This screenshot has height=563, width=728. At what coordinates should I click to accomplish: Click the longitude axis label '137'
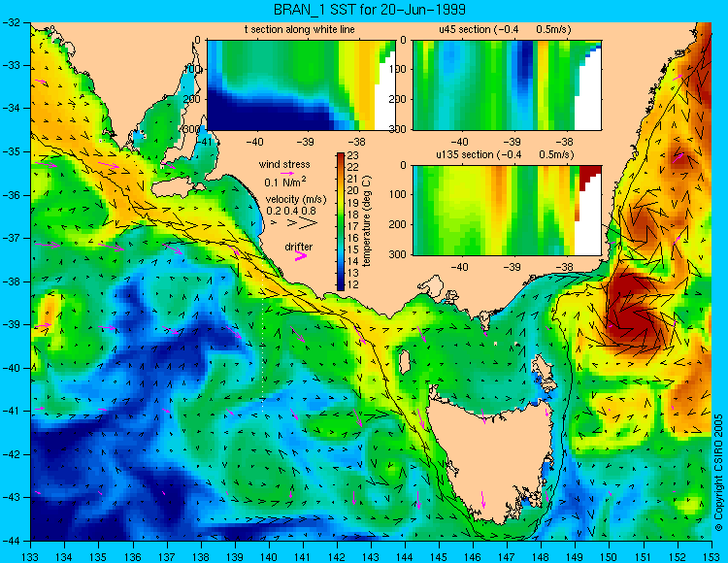pyautogui.click(x=166, y=556)
